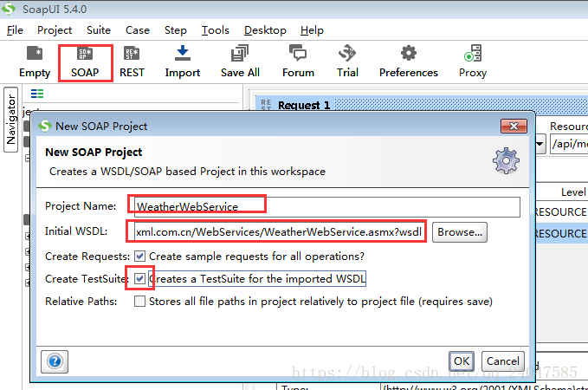Open the Tools menu
The width and height of the screenshot is (588, 390).
216,30
